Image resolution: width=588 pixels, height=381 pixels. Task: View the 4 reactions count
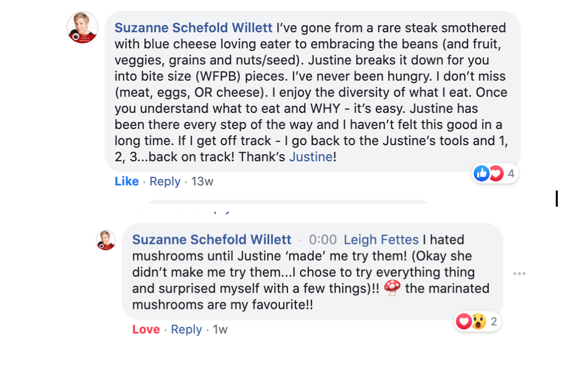click(x=511, y=174)
